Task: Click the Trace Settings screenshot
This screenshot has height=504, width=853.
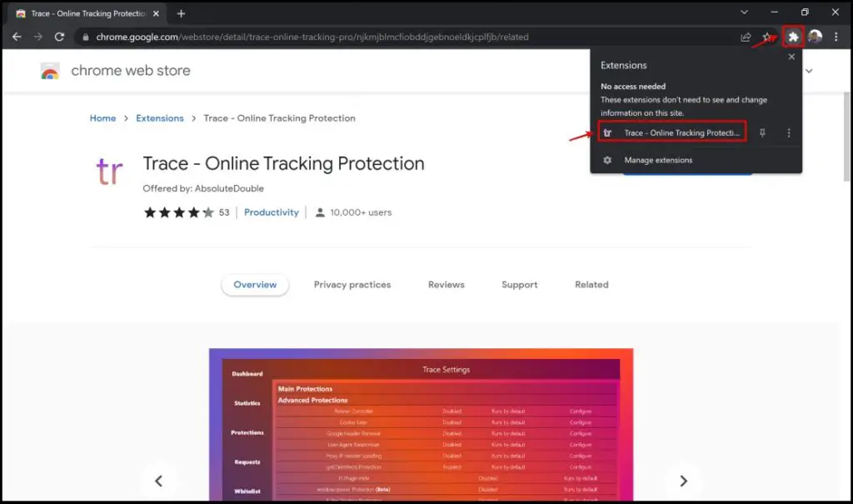Action: coord(421,425)
